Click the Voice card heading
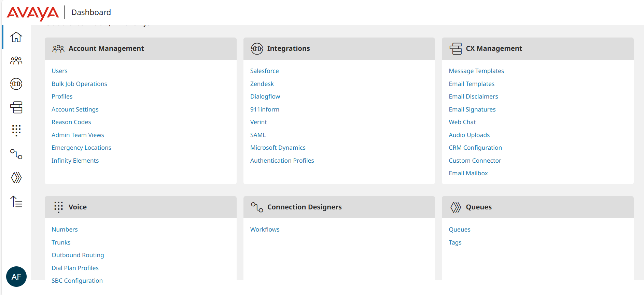This screenshot has width=644, height=295. 78,207
